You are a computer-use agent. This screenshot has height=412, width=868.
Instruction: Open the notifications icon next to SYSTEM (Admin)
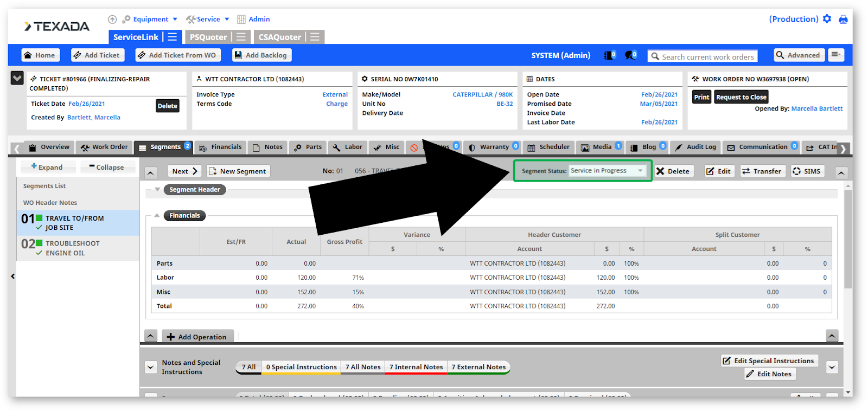point(610,55)
